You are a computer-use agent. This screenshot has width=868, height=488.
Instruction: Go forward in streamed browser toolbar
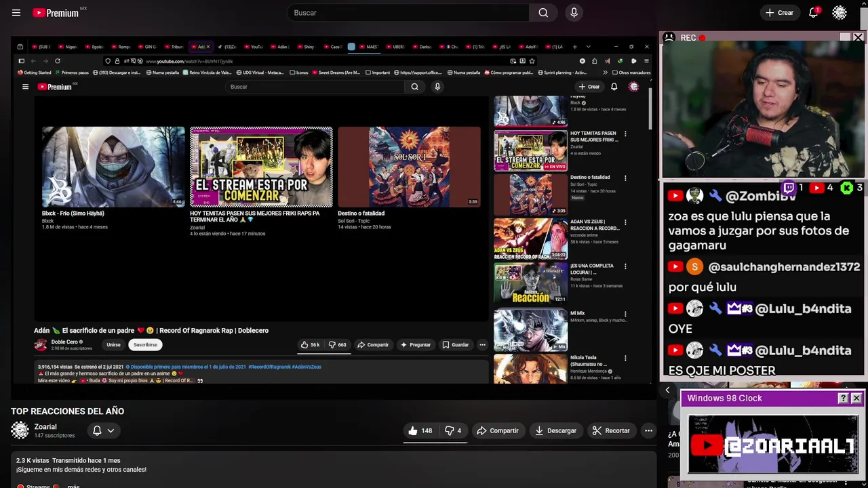[x=45, y=61]
